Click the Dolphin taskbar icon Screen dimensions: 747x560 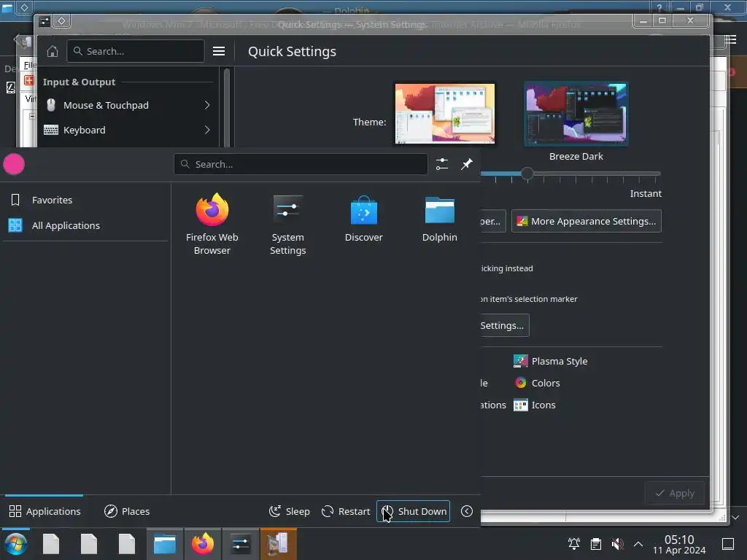point(164,544)
